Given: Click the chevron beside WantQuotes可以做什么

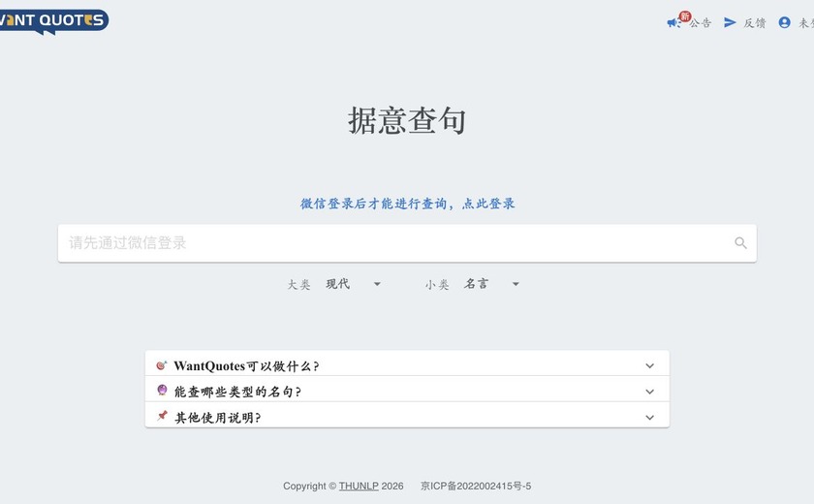Looking at the screenshot, I should 649,366.
